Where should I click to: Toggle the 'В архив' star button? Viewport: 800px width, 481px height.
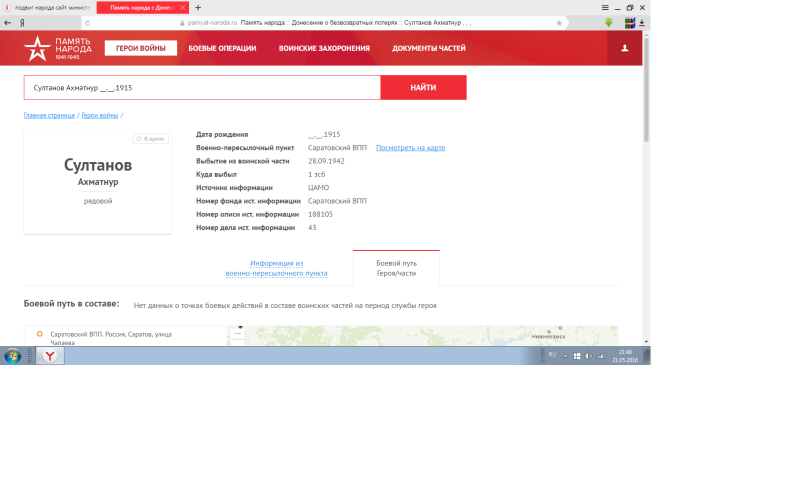pos(151,139)
